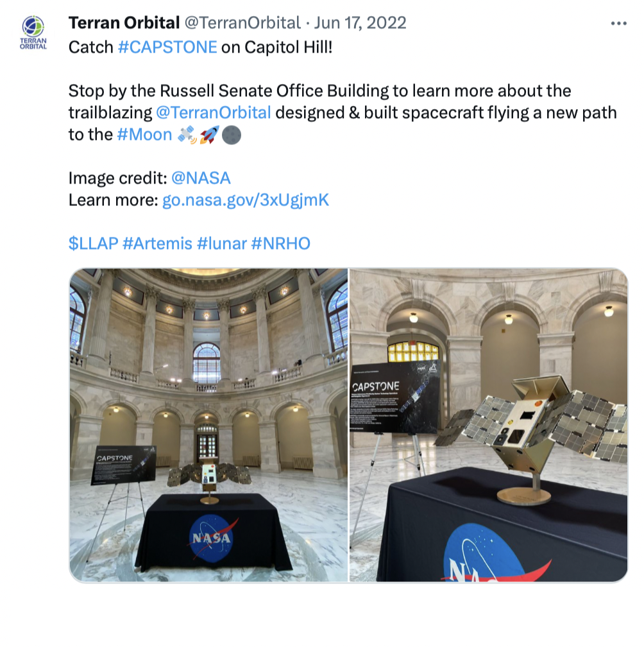
Task: Open the #lunar hashtag
Action: tap(222, 243)
